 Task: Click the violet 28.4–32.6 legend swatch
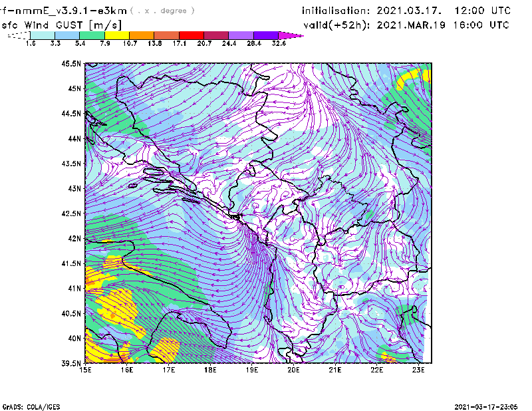coord(266,35)
